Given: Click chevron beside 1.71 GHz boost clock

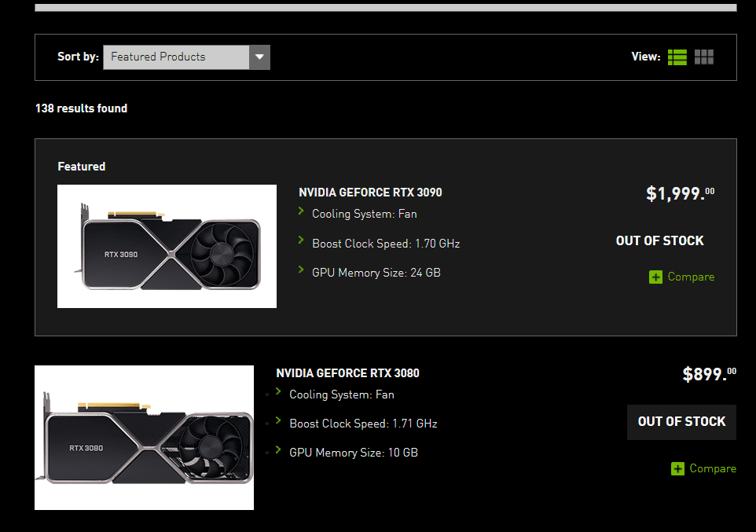Looking at the screenshot, I should (x=278, y=420).
